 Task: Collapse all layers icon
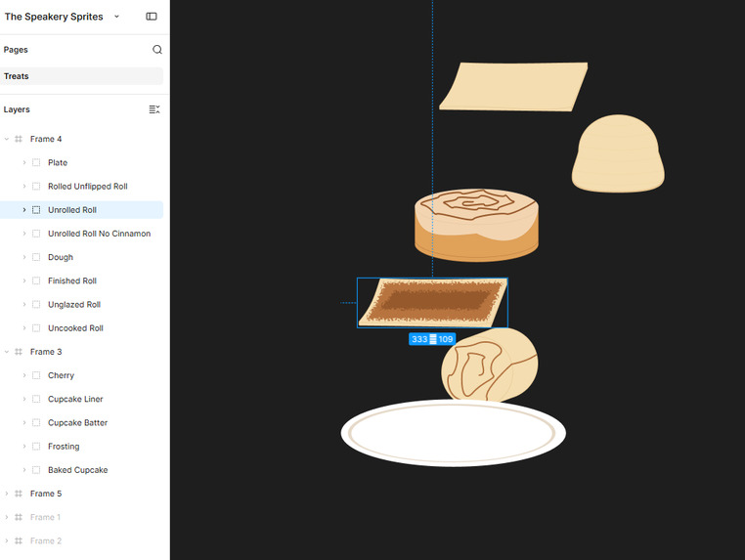pyautogui.click(x=154, y=109)
